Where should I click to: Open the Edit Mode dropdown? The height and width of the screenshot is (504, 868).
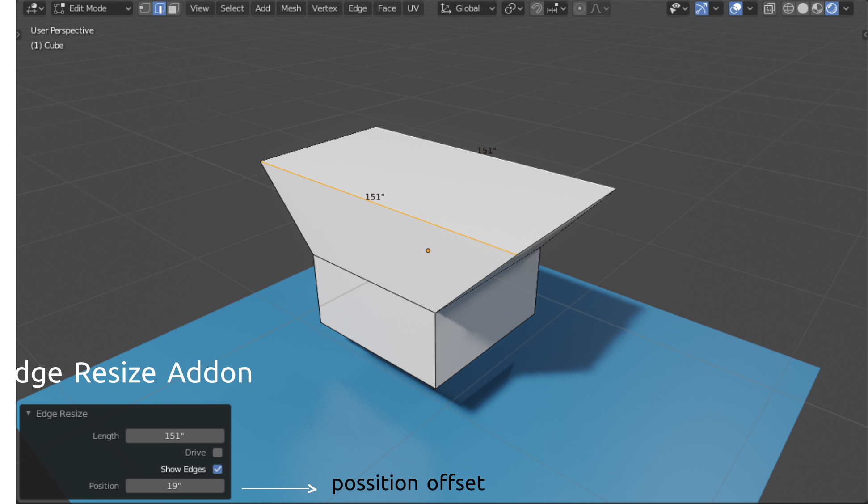[92, 8]
